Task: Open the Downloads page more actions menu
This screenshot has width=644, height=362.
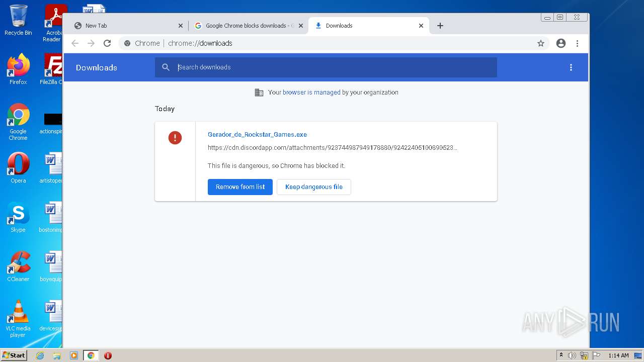Action: pos(571,67)
